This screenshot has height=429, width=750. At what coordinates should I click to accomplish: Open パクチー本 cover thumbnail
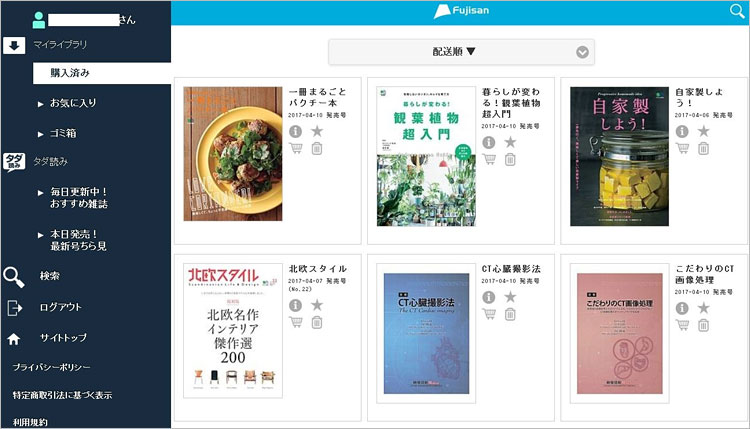(233, 154)
